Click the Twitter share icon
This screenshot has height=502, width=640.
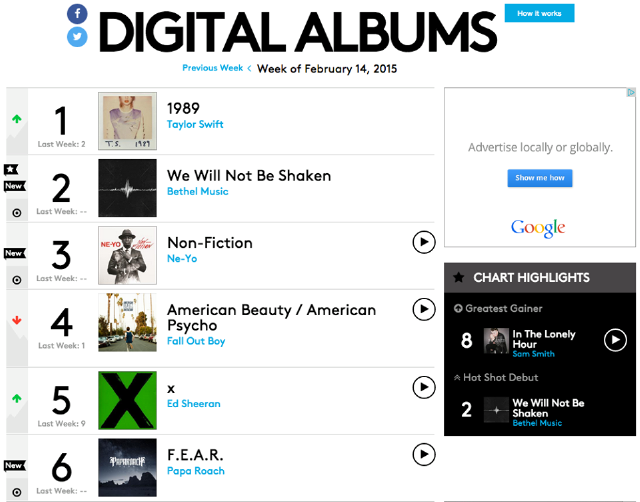[x=78, y=38]
